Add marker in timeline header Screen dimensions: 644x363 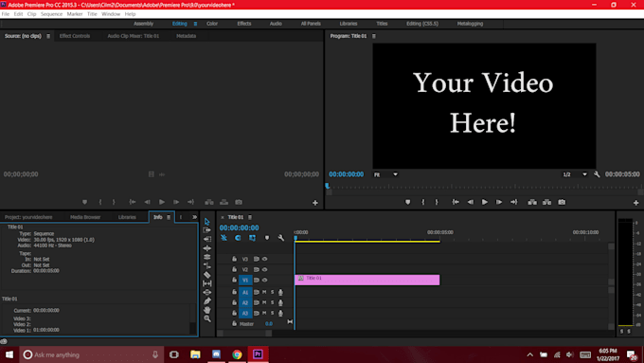tap(267, 238)
